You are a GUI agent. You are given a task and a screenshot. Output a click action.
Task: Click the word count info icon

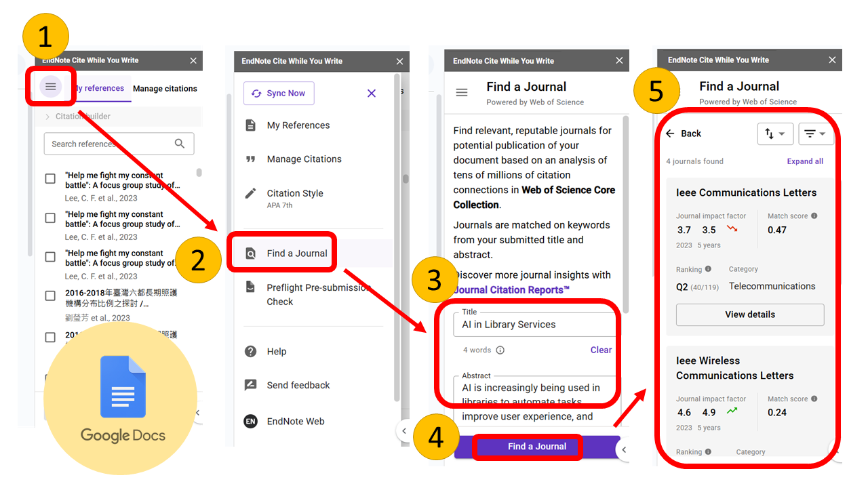click(500, 350)
